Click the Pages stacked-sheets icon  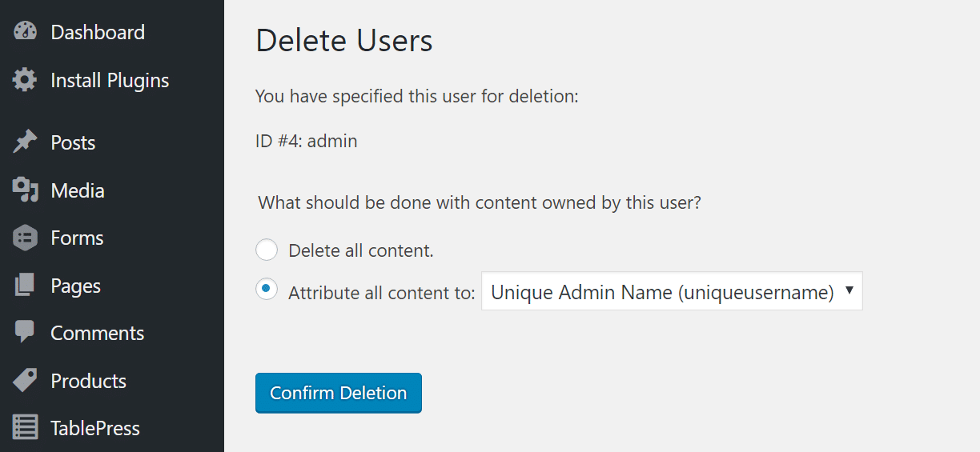[x=26, y=286]
